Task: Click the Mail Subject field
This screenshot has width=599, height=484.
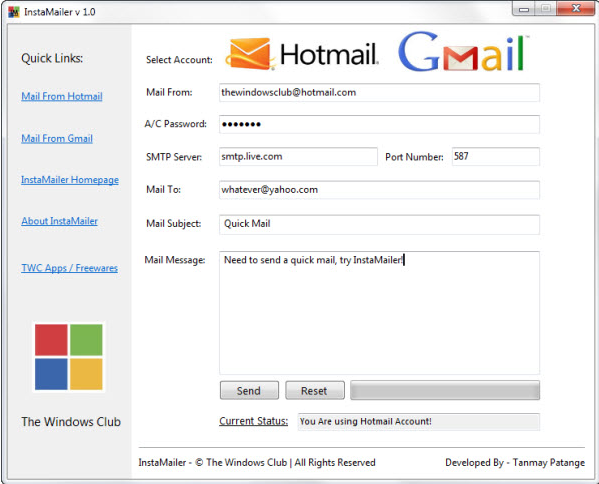Action: click(x=379, y=224)
